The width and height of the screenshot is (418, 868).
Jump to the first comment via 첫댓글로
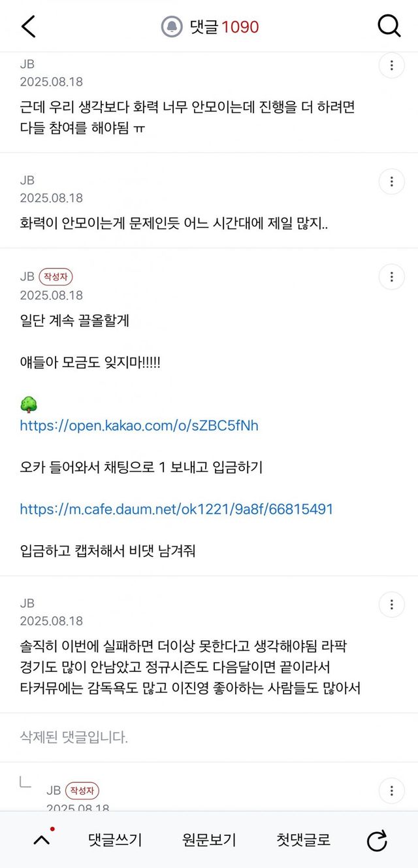303,841
